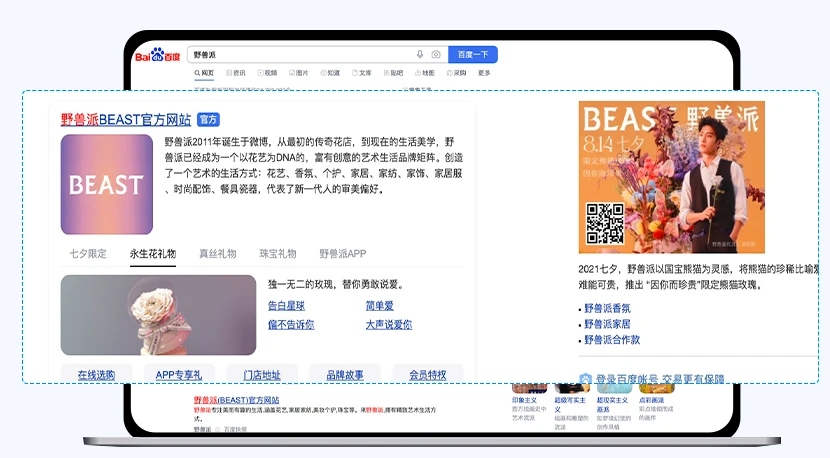Viewport: 830px width, 458px height.
Task: Click the 官方 badge next to title
Action: coord(208,119)
